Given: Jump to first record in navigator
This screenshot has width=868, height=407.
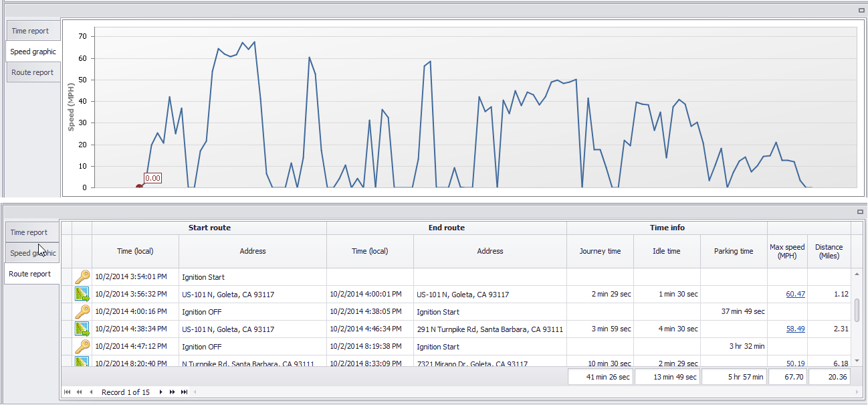Looking at the screenshot, I should click(67, 392).
